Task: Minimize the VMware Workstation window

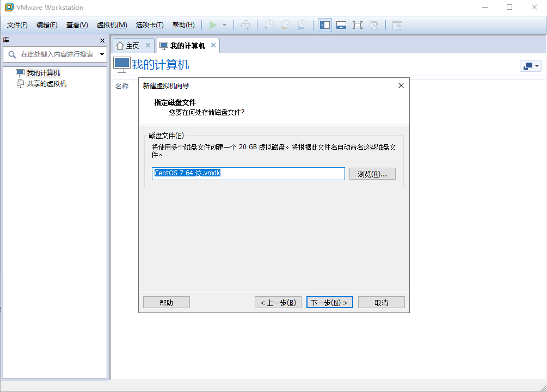Action: tap(485, 7)
